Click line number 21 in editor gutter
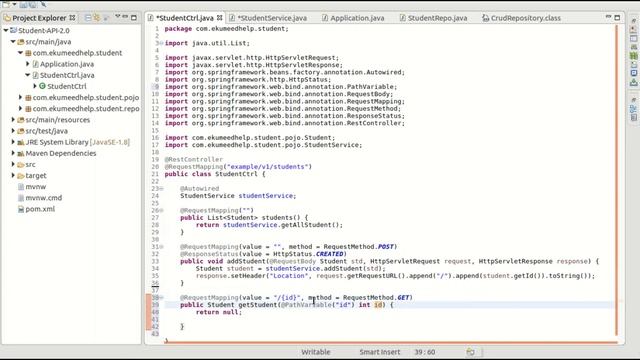Viewport: 640px width, 360px height. pos(155,174)
